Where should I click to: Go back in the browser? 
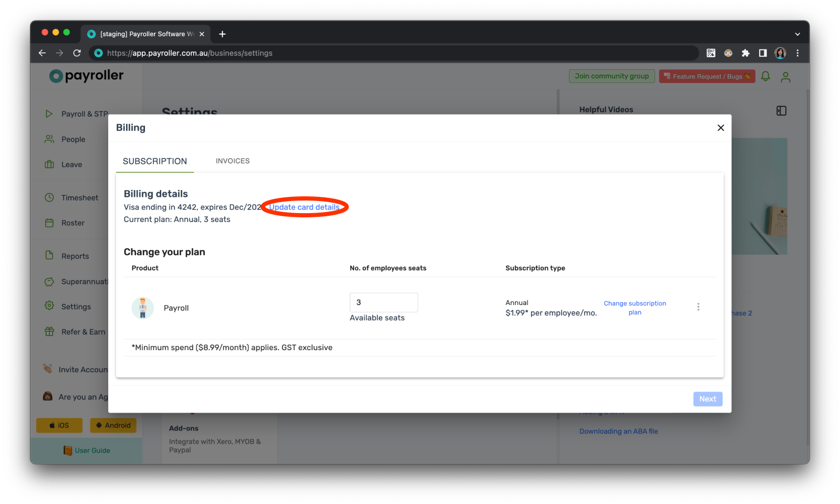[42, 53]
